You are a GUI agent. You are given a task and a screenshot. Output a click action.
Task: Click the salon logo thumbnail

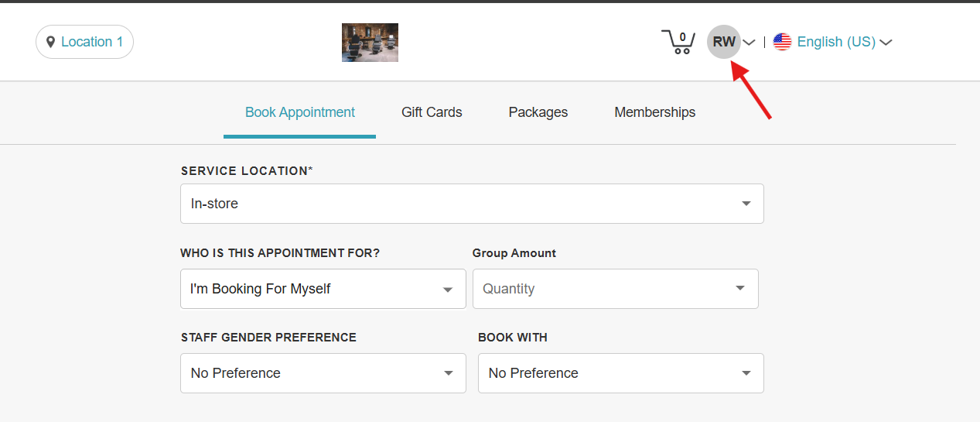pos(370,42)
